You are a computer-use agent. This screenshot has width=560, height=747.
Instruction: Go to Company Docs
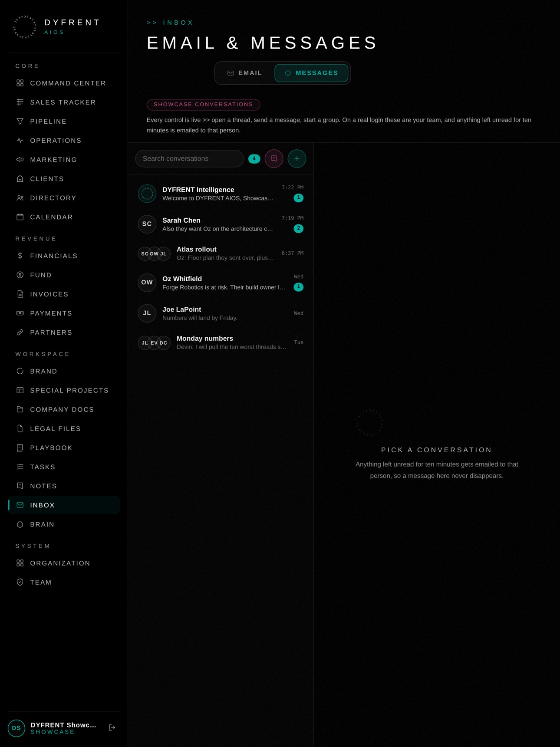click(63, 409)
